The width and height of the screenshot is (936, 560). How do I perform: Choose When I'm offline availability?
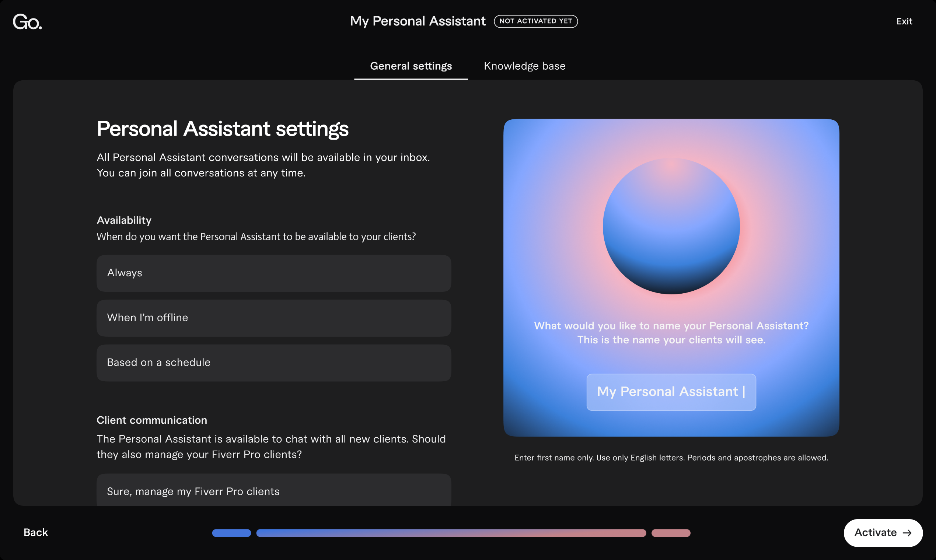click(274, 318)
